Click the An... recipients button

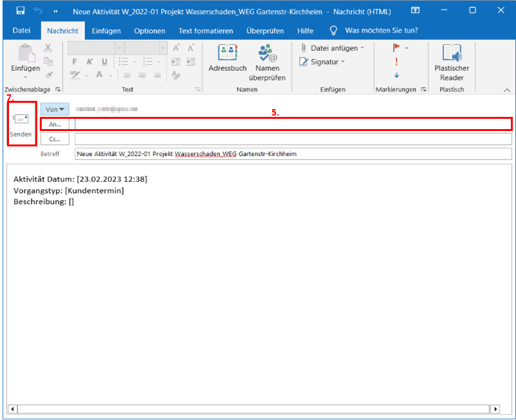(x=55, y=124)
